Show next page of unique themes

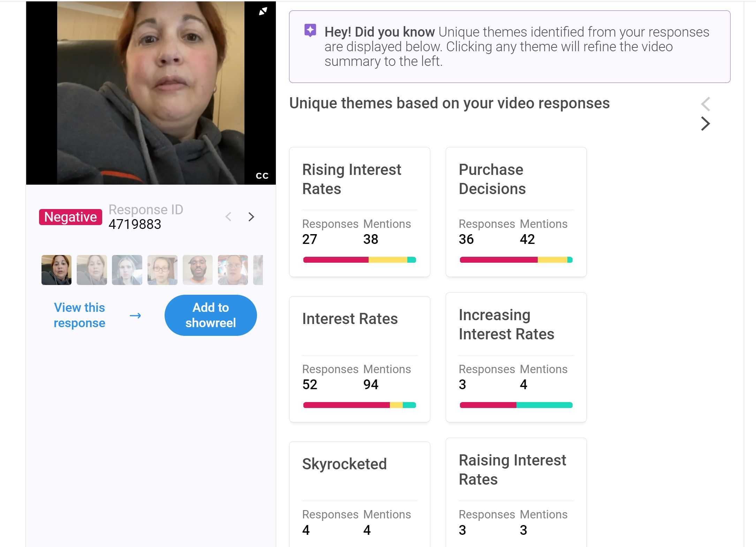pos(705,124)
